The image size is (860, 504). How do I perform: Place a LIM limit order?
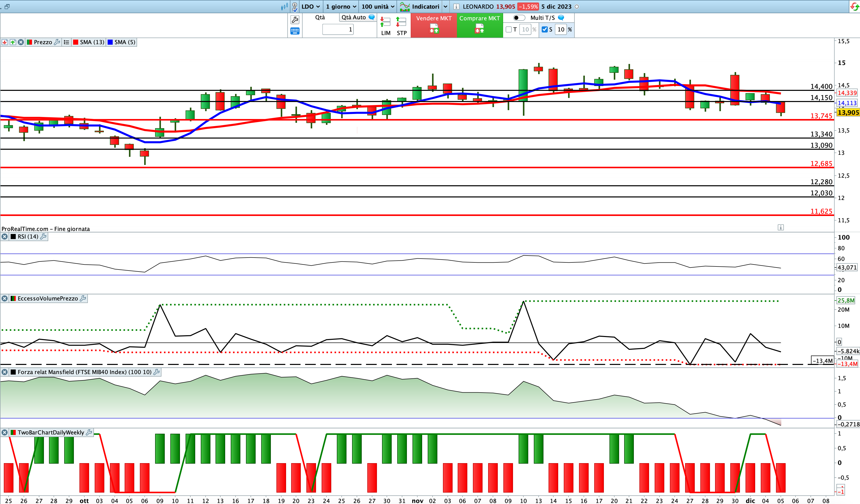coord(386,26)
